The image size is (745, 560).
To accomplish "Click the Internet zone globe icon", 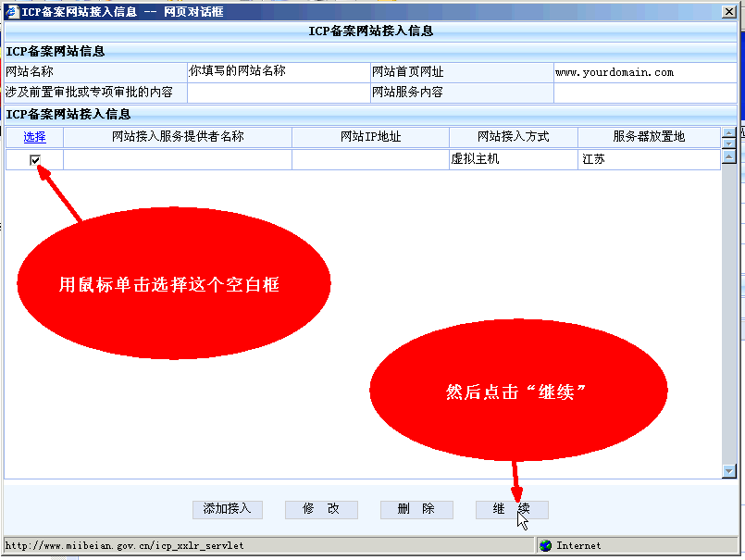I will [546, 546].
